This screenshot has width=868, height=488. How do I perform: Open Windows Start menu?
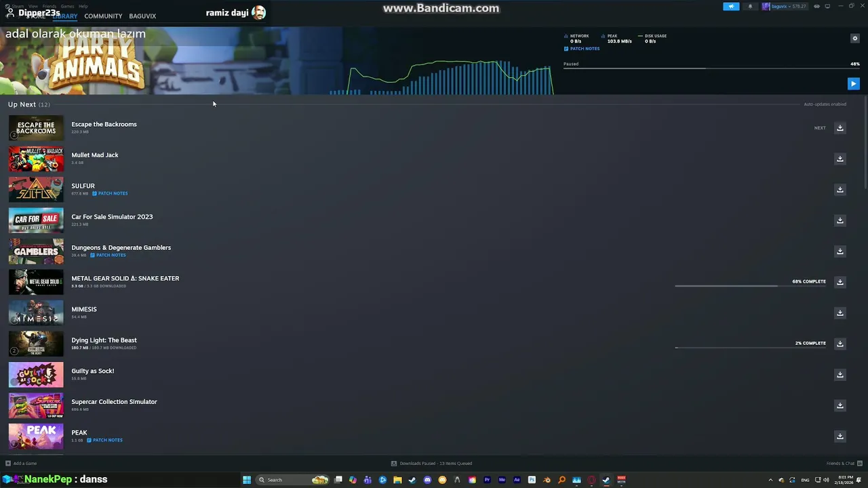(x=247, y=480)
